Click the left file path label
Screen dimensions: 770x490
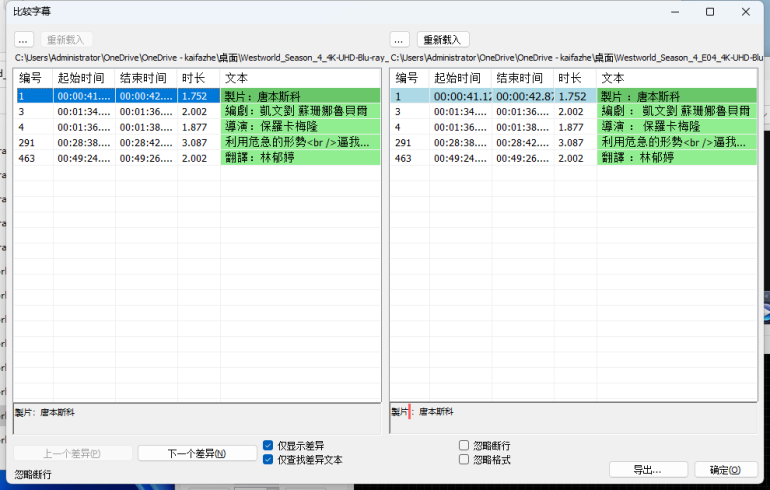click(x=201, y=58)
